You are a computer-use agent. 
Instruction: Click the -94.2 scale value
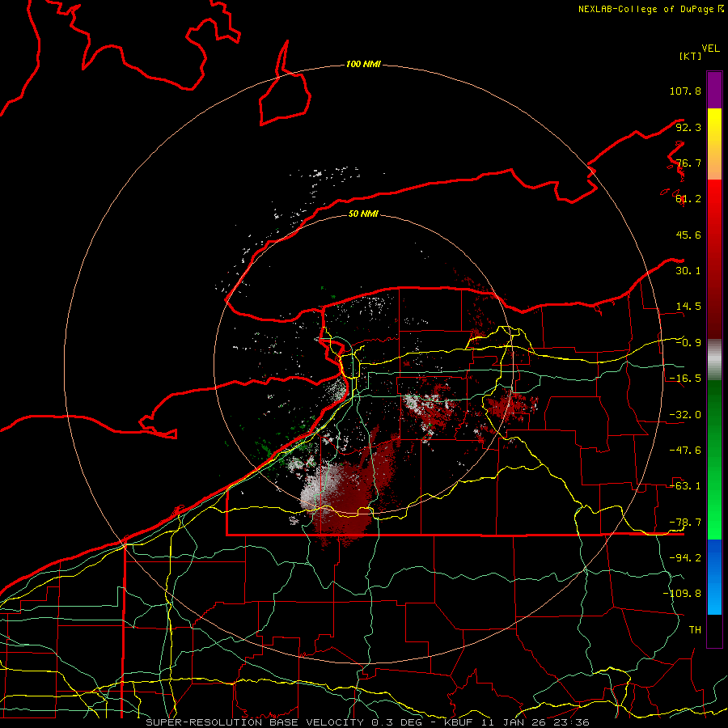685,557
